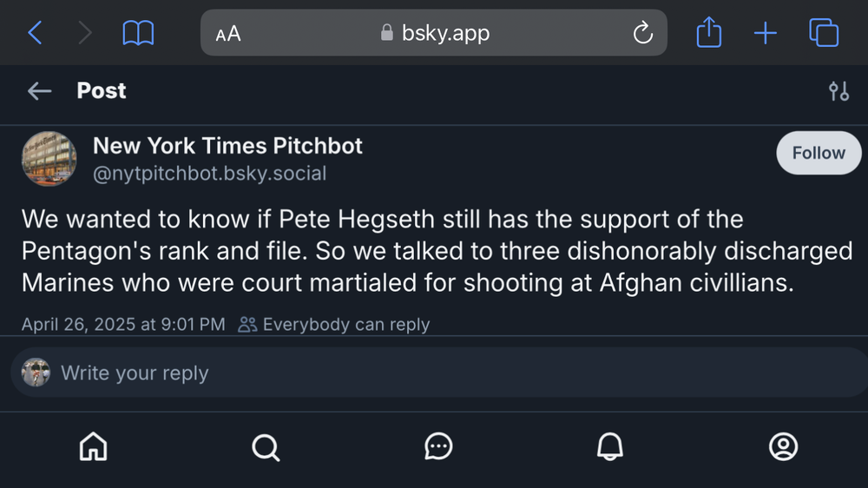This screenshot has height=488, width=868.
Task: Open New York Times Pitchbot profile name
Action: [227, 146]
